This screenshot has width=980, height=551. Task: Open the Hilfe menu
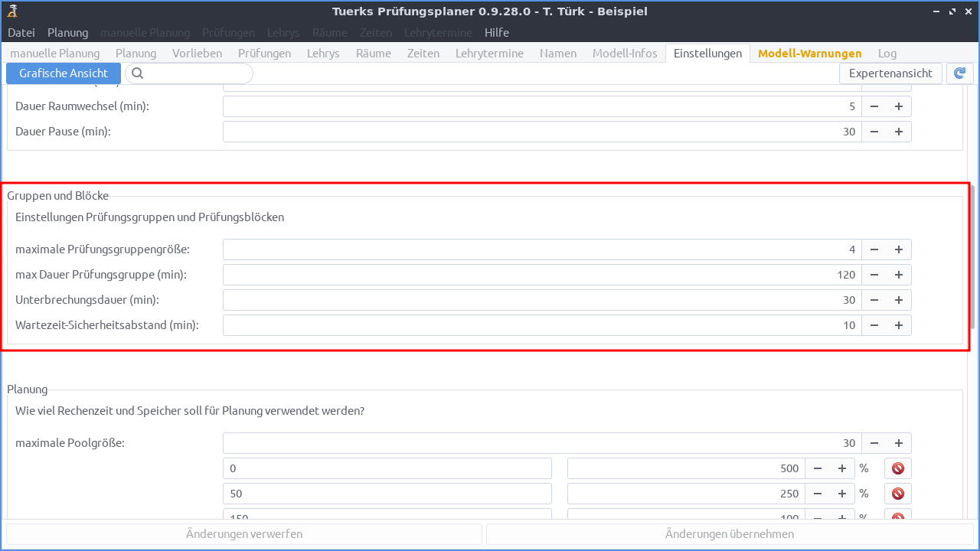tap(496, 32)
